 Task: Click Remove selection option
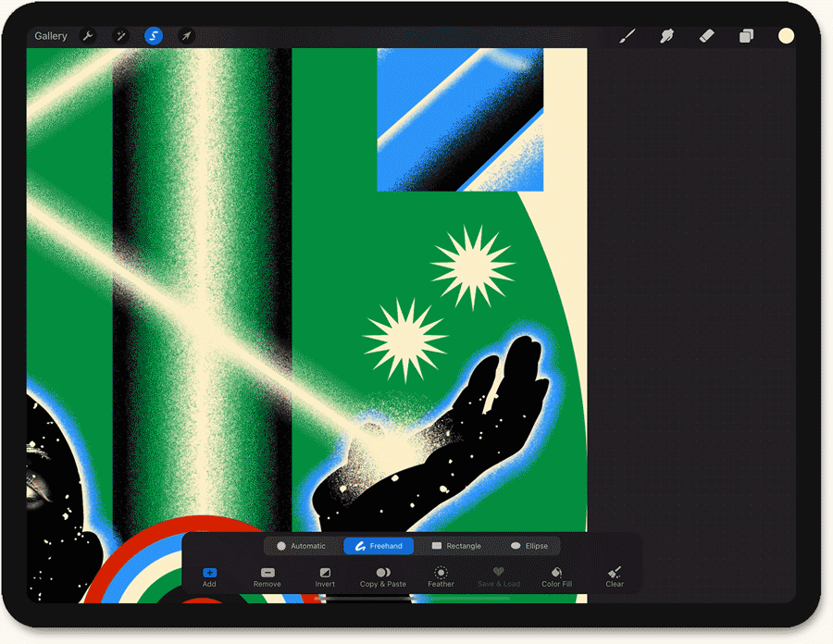[x=267, y=577]
